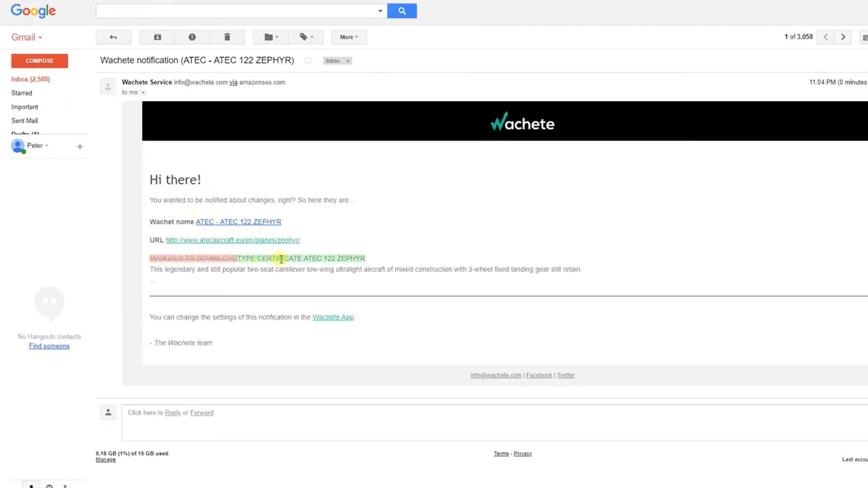
Task: Open the Move to folder dropdown
Action: 271,37
